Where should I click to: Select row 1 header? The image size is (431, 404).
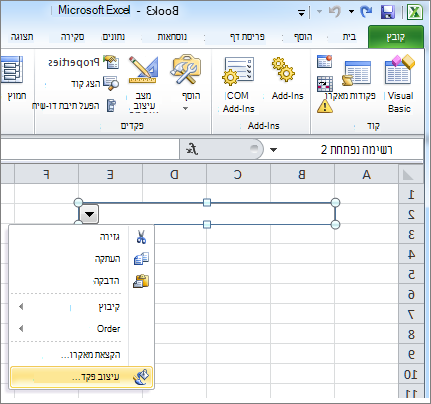411,194
